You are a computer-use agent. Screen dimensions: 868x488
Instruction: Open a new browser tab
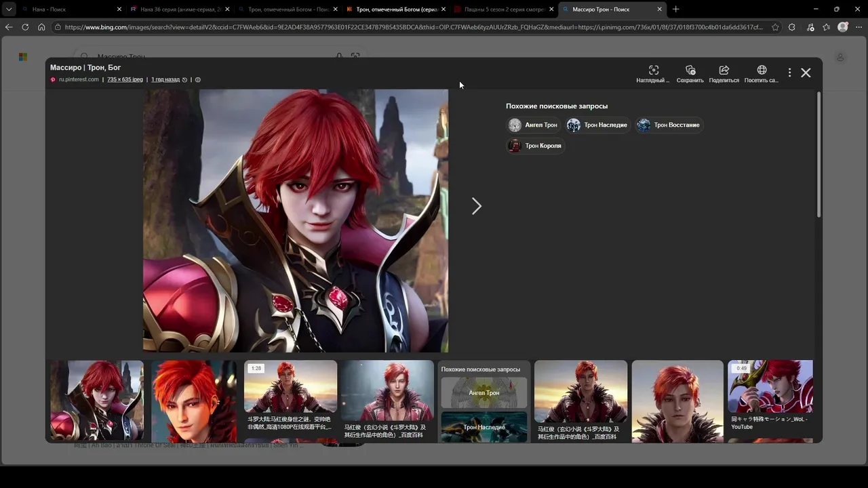(x=675, y=9)
